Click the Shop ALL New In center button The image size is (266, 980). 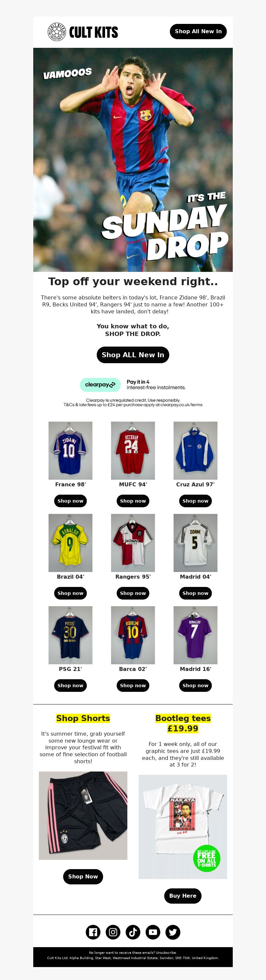click(133, 355)
